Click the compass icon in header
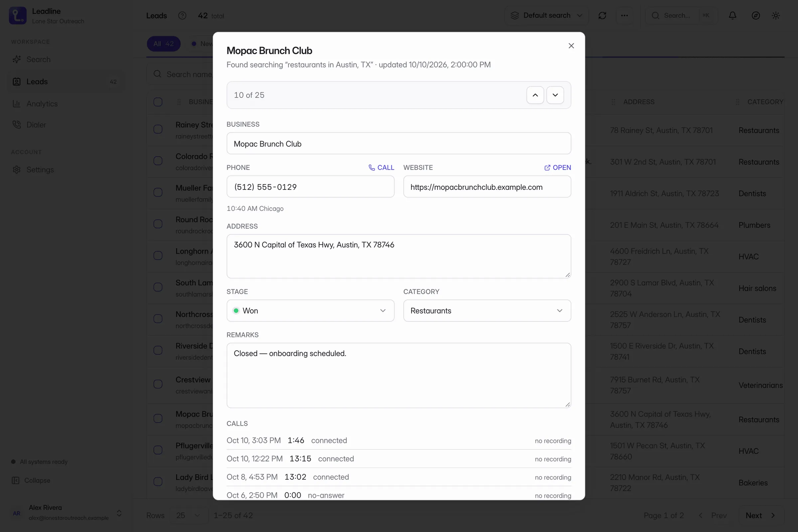The image size is (798, 532). click(x=755, y=16)
